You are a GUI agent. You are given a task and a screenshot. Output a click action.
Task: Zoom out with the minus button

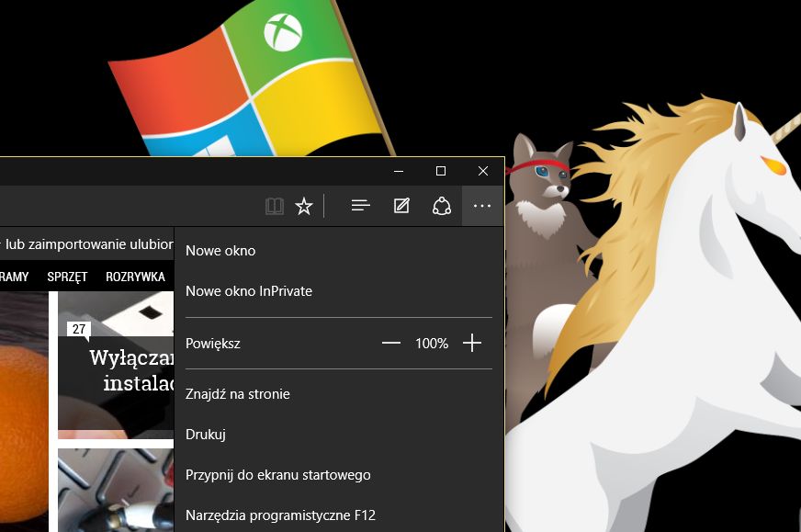tap(391, 343)
